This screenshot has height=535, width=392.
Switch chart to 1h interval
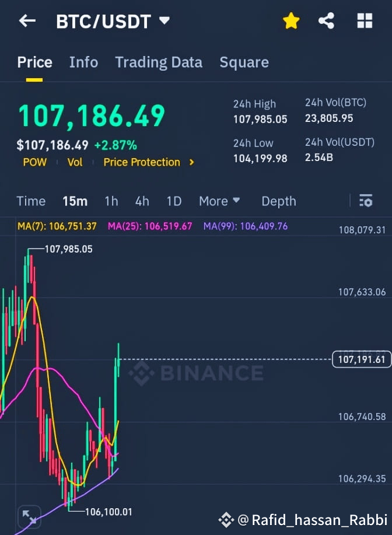[111, 201]
